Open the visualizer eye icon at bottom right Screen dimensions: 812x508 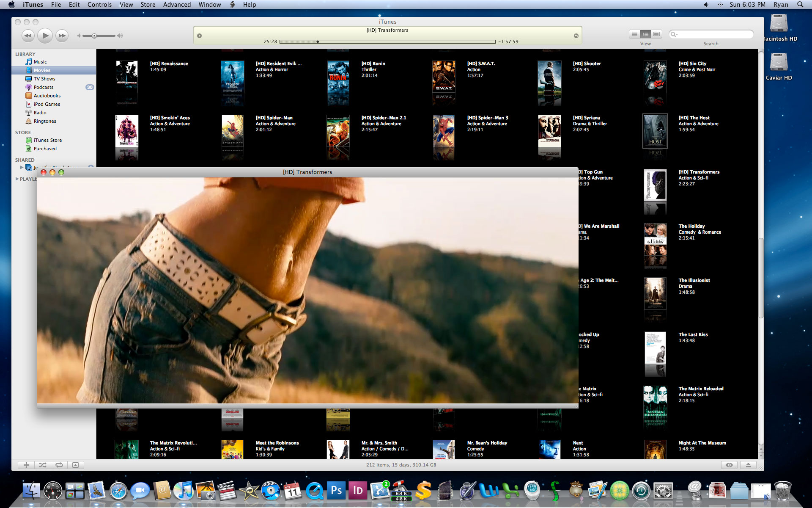tap(729, 465)
